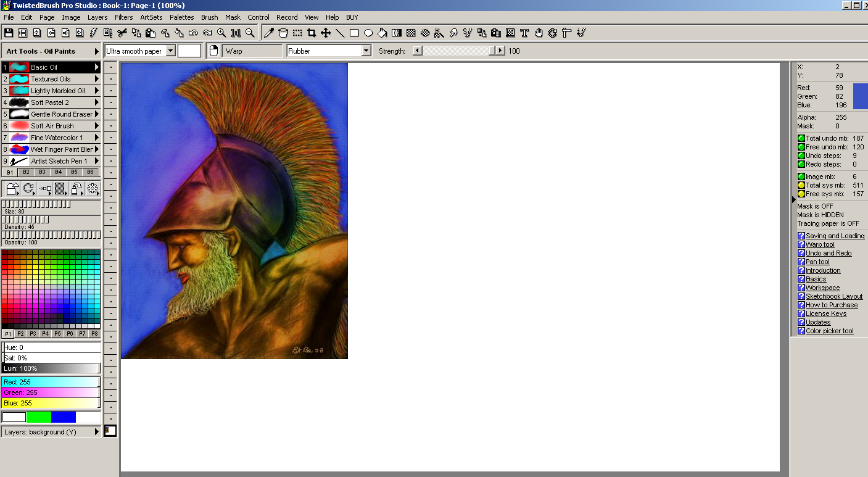
Task: Select the Move four-arrow tool
Action: (x=326, y=33)
